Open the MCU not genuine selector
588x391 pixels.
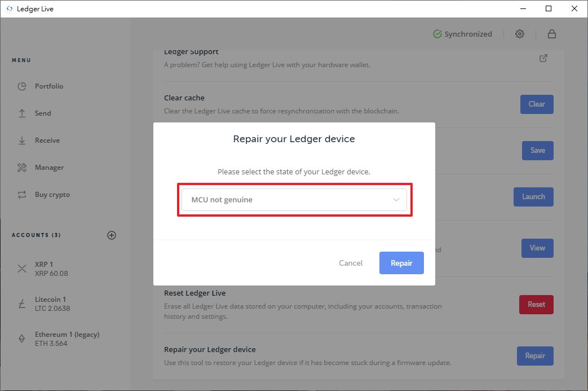(x=294, y=200)
